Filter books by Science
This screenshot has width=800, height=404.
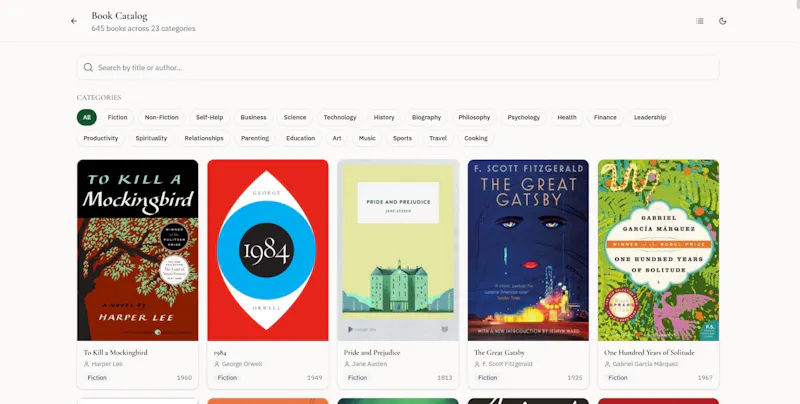coord(295,117)
